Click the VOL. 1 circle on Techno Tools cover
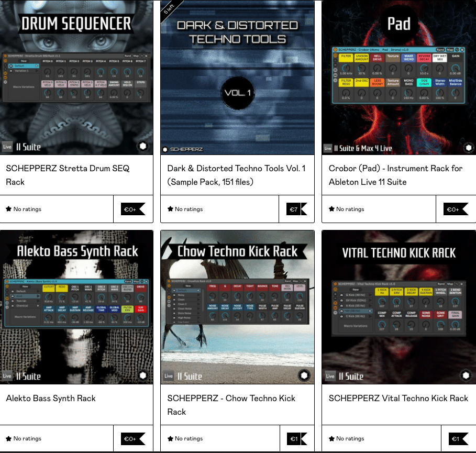Viewport: 476px width, 453px height. click(238, 93)
